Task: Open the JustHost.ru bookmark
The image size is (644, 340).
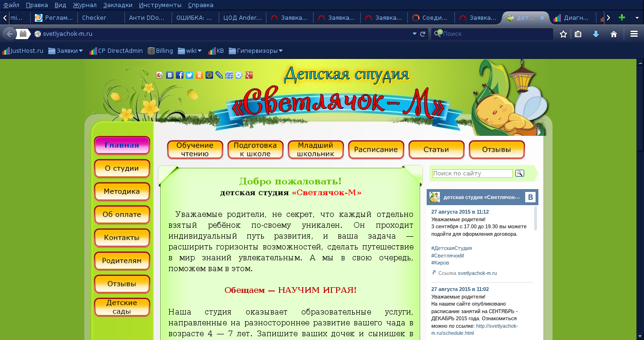Action: [x=23, y=51]
